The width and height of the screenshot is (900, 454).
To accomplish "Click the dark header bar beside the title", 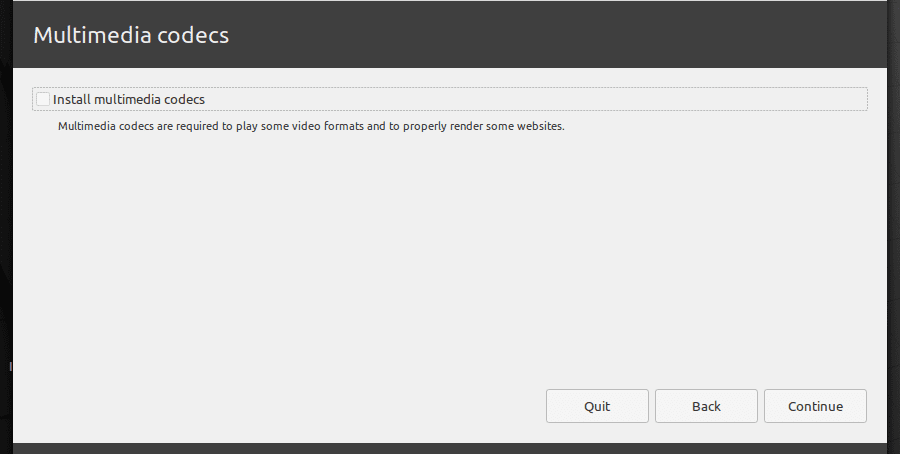I will (560, 35).
